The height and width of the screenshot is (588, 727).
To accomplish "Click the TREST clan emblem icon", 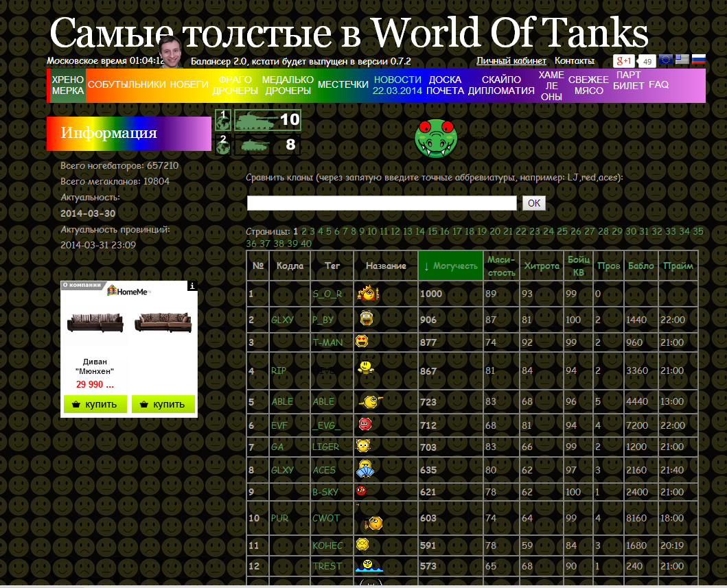I will point(369,565).
